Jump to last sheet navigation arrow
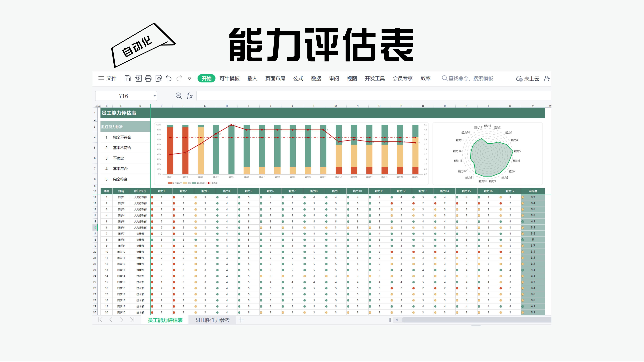644x362 pixels. pyautogui.click(x=132, y=320)
